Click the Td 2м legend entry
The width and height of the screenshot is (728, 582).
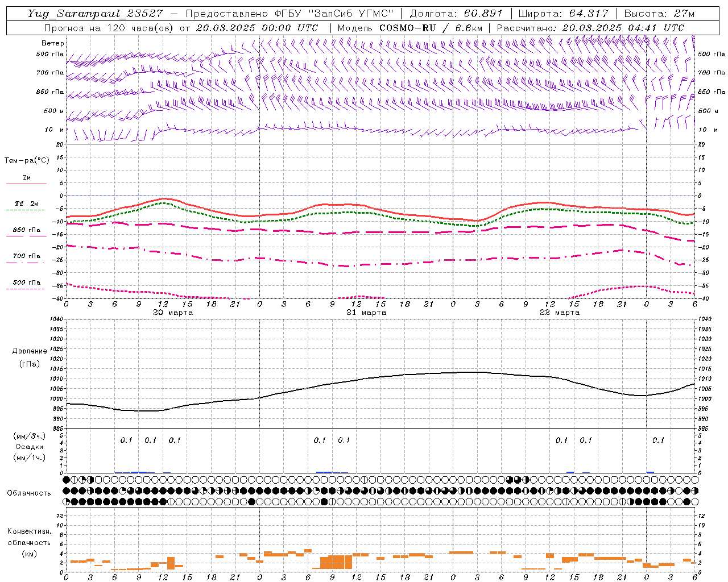27,203
